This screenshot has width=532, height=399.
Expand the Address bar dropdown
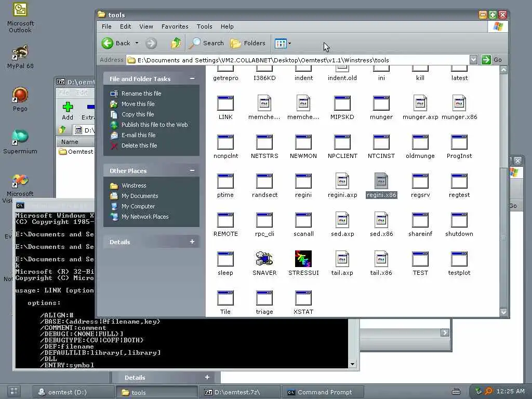coord(473,60)
